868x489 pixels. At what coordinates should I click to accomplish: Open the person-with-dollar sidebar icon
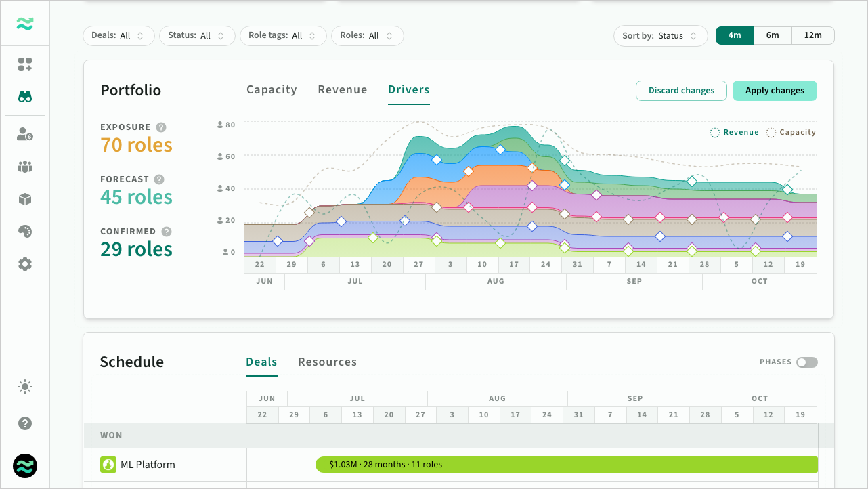click(25, 134)
